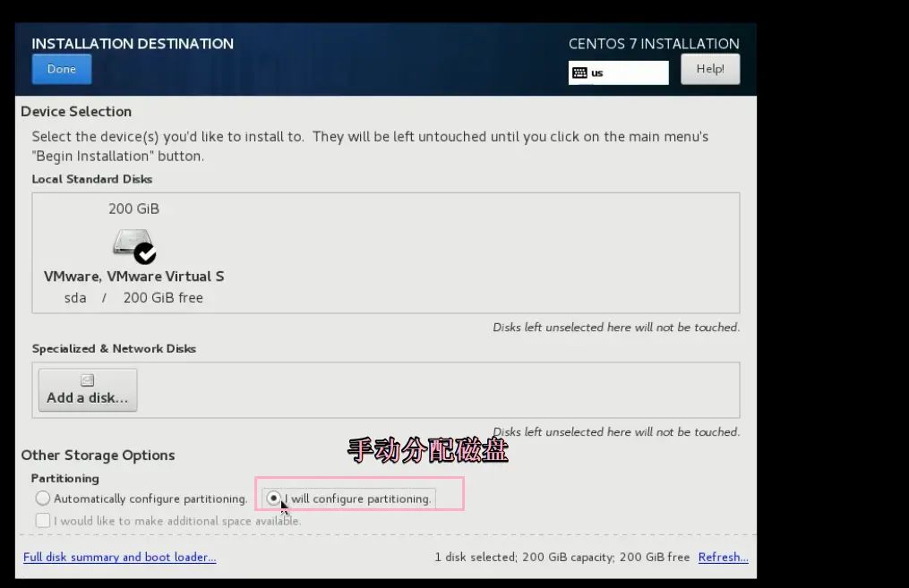
Task: Click the Local Standard Disks label
Action: pos(92,179)
